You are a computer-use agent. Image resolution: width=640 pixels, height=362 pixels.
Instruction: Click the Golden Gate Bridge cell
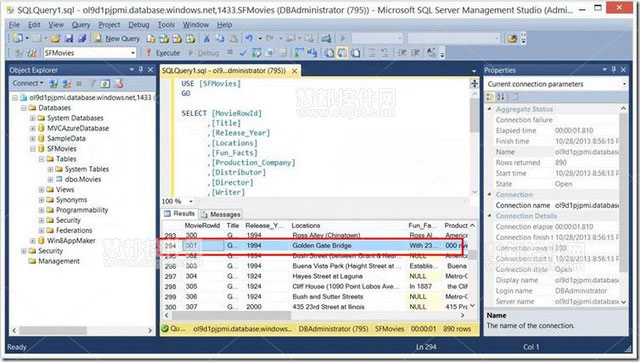point(322,245)
